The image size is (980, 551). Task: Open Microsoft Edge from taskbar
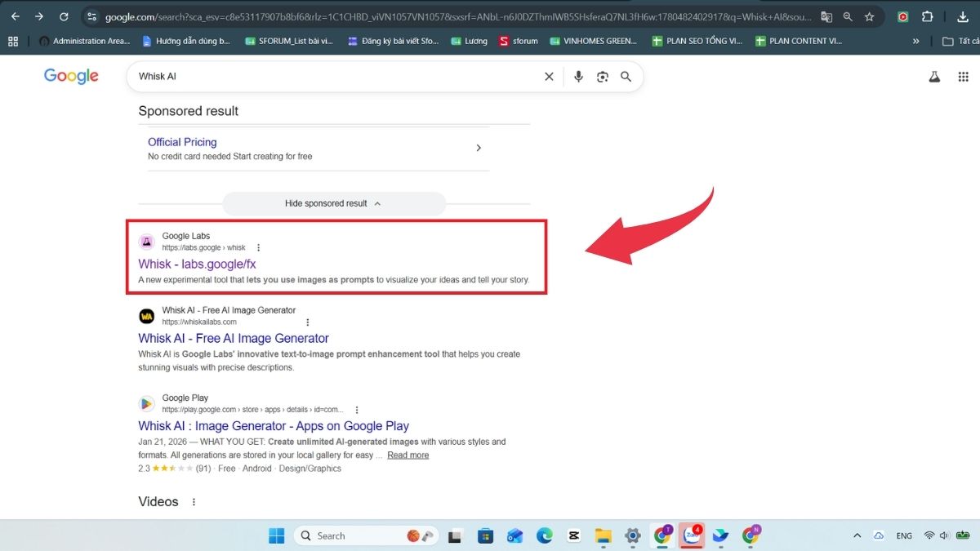(x=544, y=535)
